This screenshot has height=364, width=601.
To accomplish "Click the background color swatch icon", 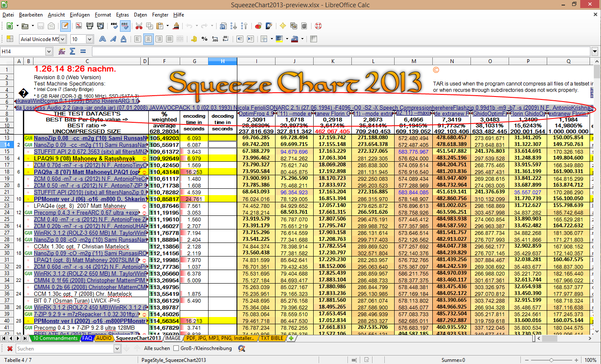I will click(279, 39).
